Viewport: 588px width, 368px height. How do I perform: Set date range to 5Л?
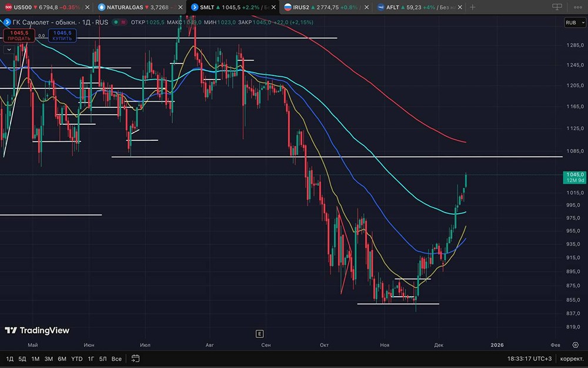pyautogui.click(x=103, y=359)
